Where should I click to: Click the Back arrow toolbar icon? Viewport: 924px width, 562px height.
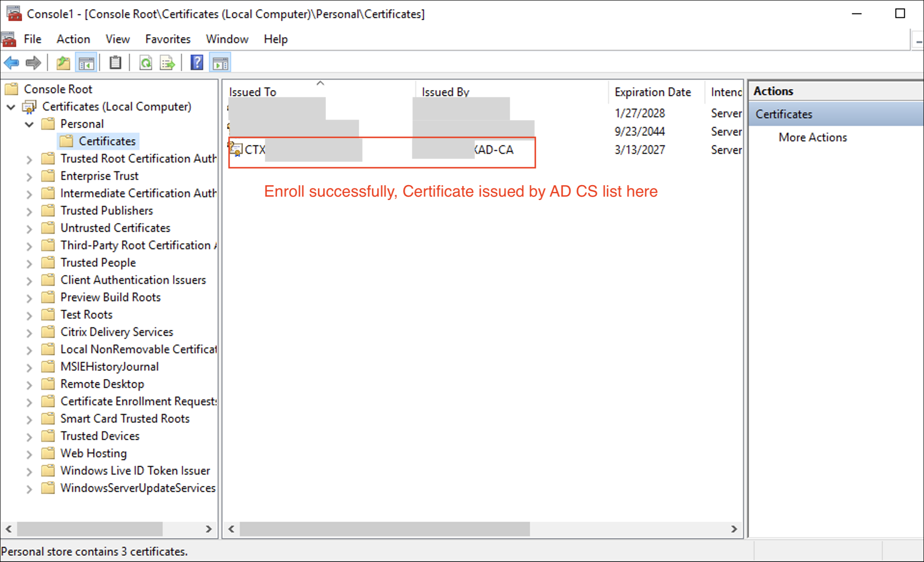pyautogui.click(x=11, y=63)
